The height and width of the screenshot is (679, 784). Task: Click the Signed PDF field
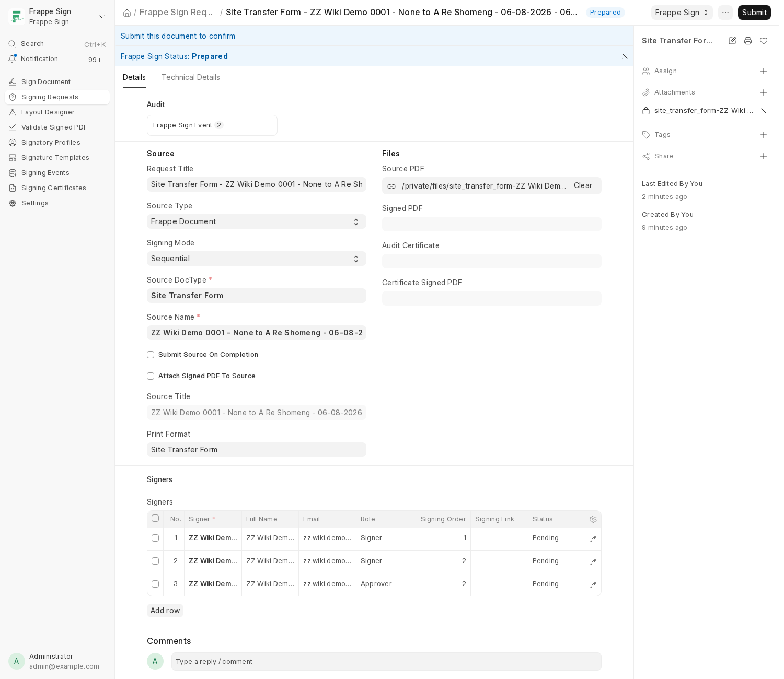click(x=492, y=224)
